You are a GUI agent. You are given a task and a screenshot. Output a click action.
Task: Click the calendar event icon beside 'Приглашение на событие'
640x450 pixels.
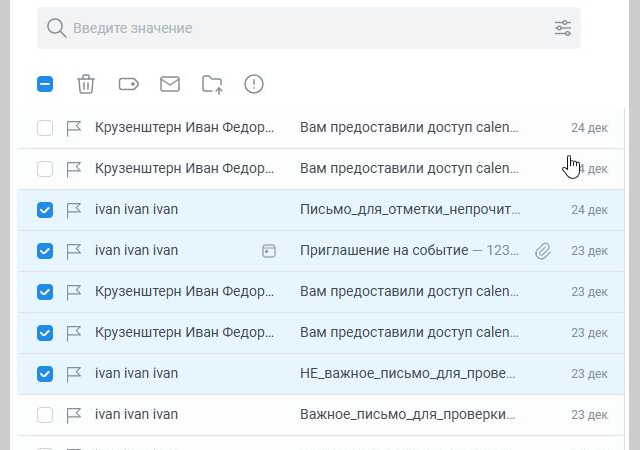coord(269,251)
